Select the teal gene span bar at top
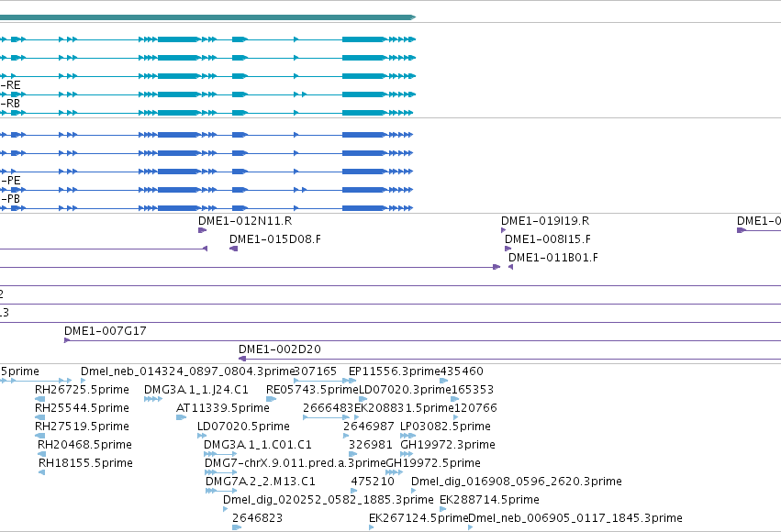Screen dimensions: 781x532 207,17
